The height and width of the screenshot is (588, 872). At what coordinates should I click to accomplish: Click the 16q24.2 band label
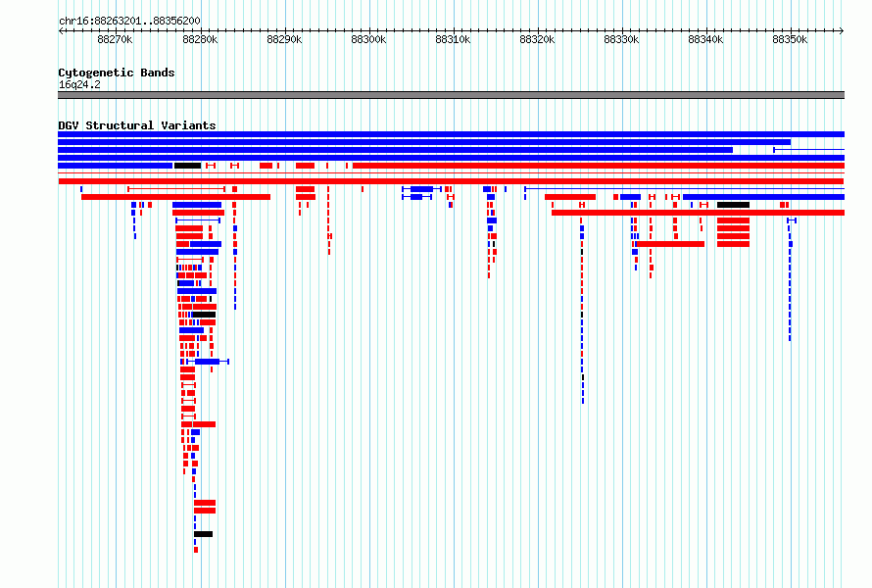(x=79, y=84)
